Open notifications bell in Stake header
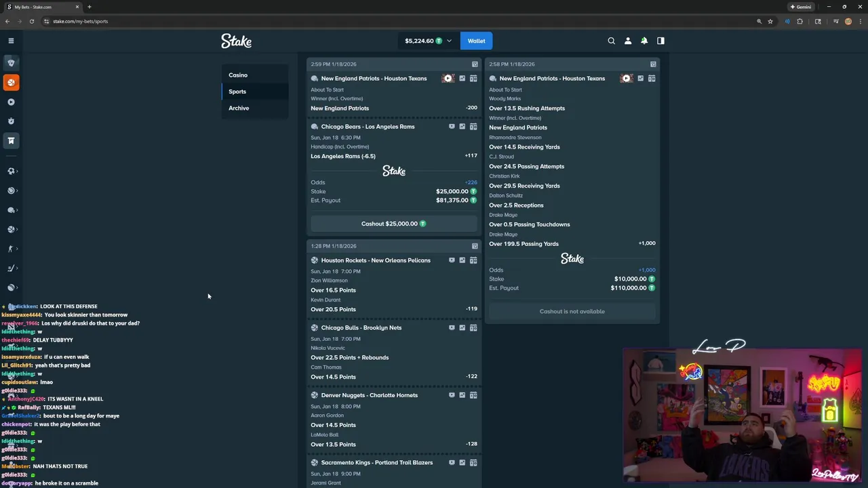868x488 pixels. [644, 41]
